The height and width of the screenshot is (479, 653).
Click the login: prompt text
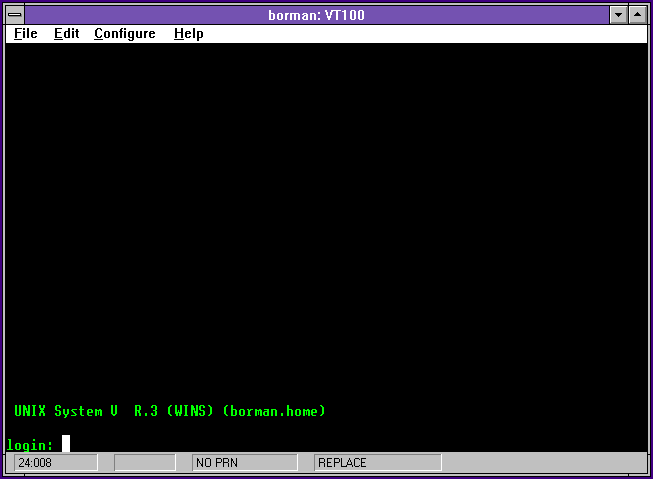pos(30,445)
